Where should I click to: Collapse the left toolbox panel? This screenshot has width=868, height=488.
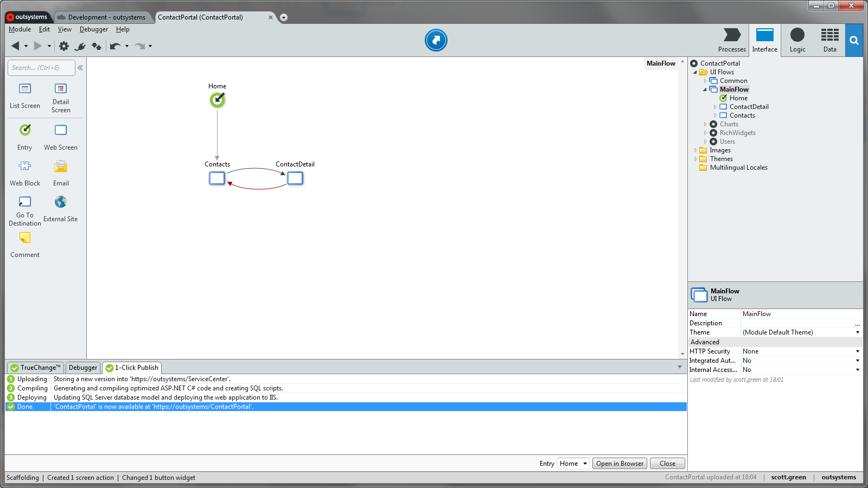[80, 68]
